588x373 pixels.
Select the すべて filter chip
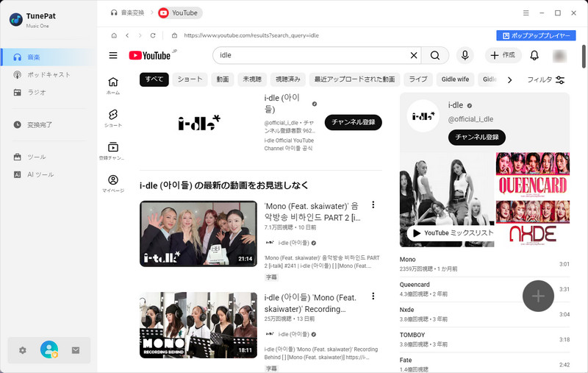[154, 79]
